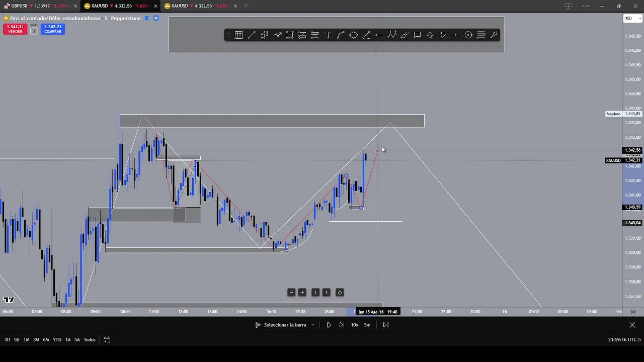Jump to real-time in replay
644x362 pixels.
pos(386,325)
